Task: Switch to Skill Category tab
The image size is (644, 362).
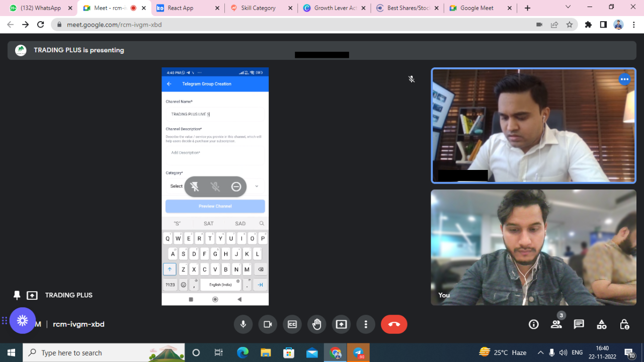Action: (261, 8)
